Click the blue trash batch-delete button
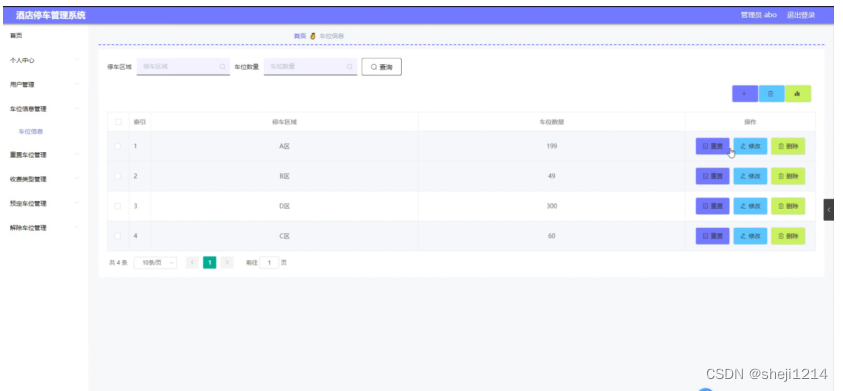 pyautogui.click(x=771, y=94)
